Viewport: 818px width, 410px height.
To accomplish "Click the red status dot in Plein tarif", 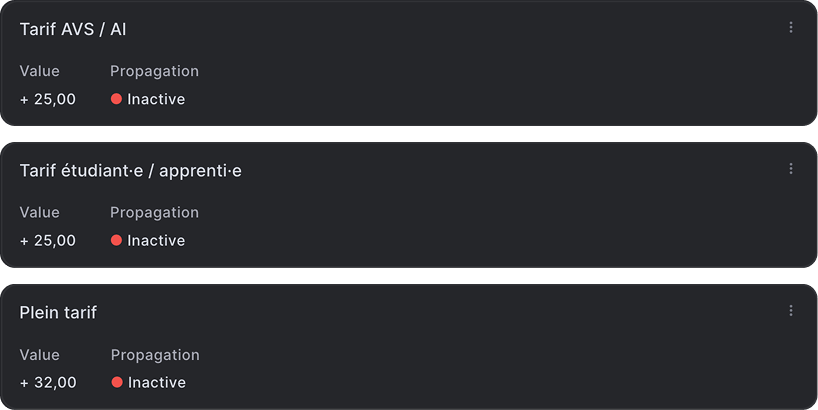I will point(117,382).
